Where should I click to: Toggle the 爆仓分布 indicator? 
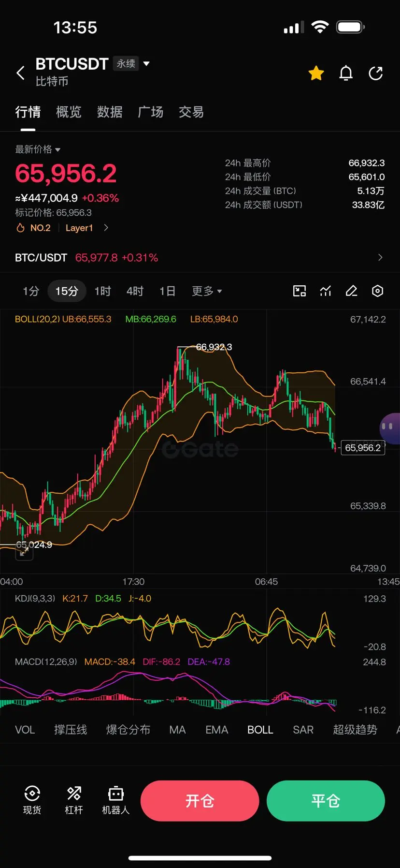point(129,730)
